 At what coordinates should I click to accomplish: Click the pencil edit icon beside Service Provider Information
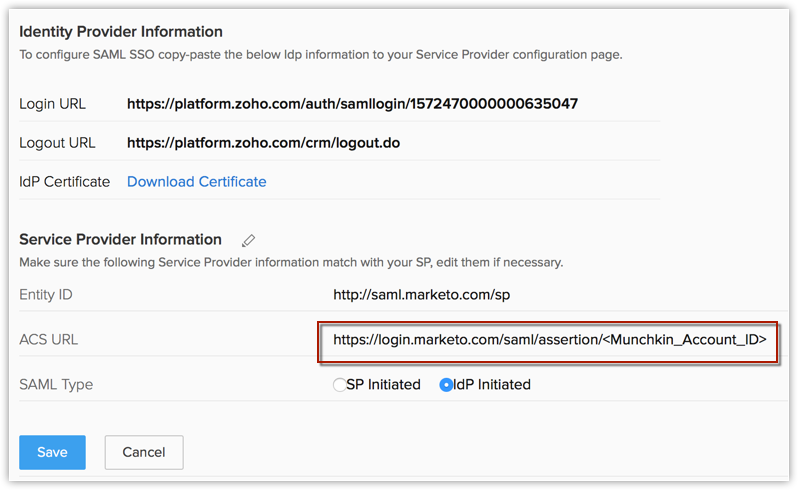[x=249, y=240]
